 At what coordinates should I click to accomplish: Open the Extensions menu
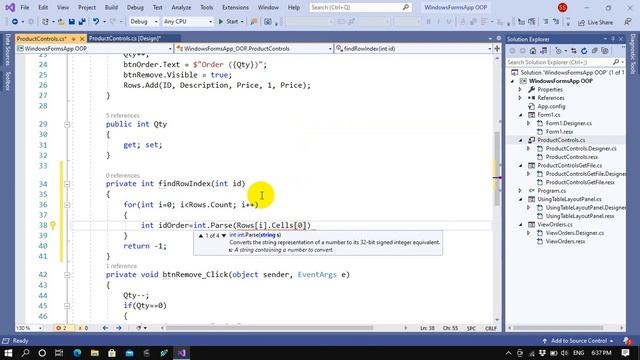click(x=235, y=7)
